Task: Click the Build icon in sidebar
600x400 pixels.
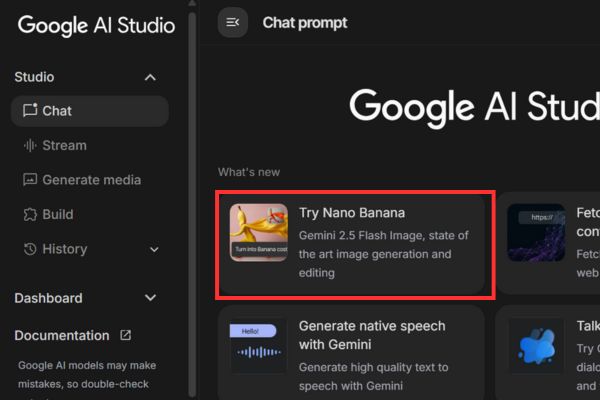Action: 30,214
